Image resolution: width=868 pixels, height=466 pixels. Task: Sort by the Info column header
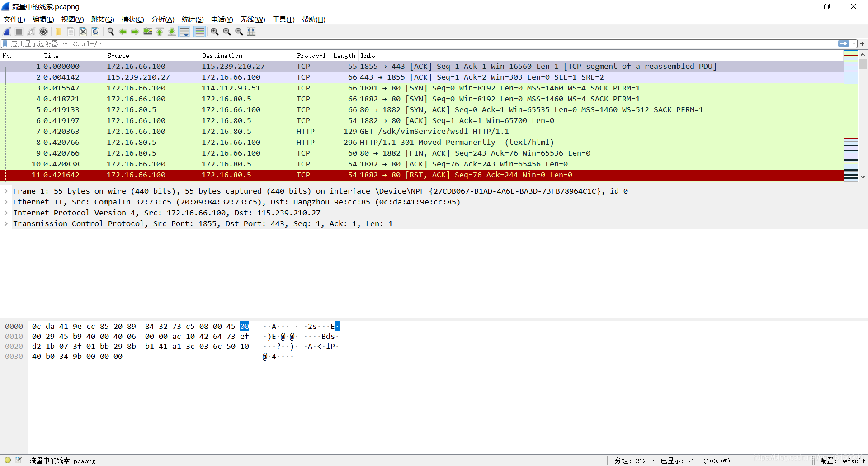[601, 56]
